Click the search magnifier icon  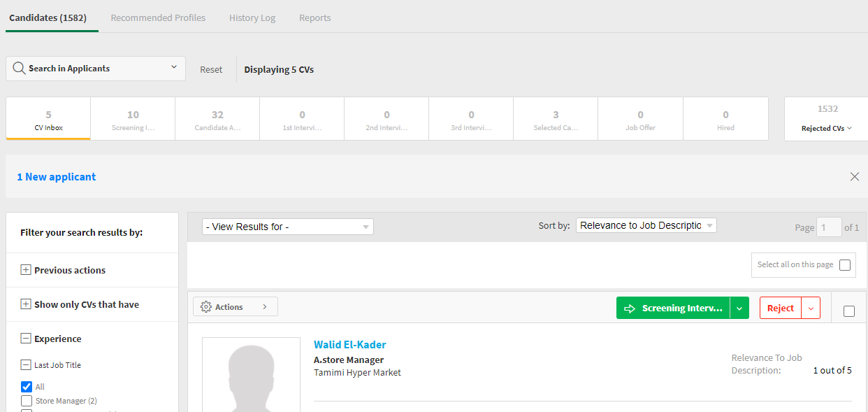click(20, 69)
